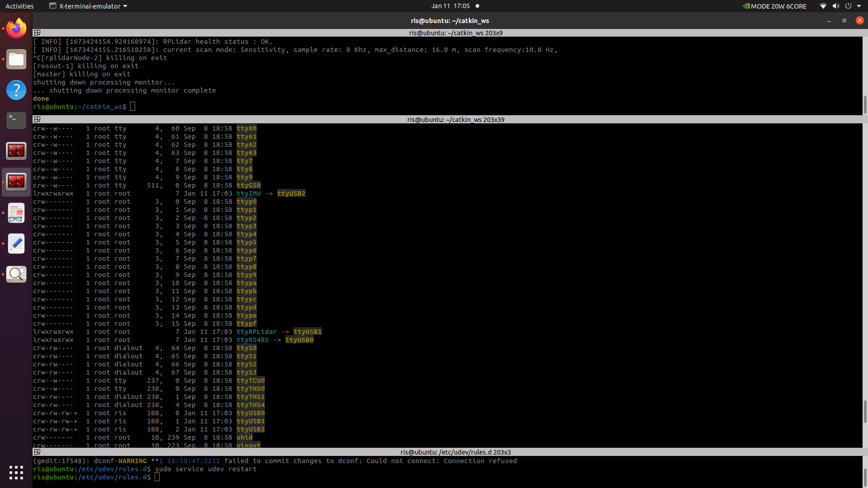
Task: Open the X-terminal-emulator app menu
Action: pos(89,6)
